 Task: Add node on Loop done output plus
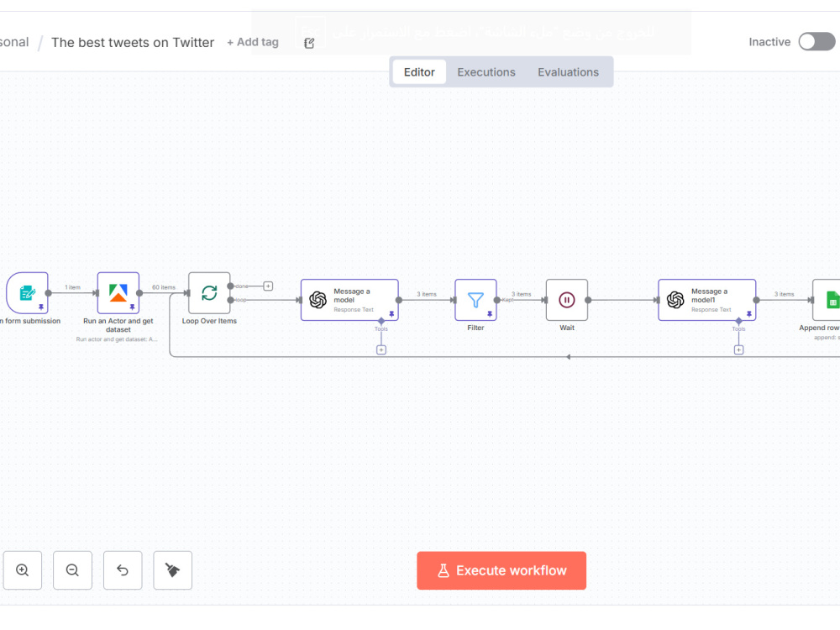click(269, 286)
